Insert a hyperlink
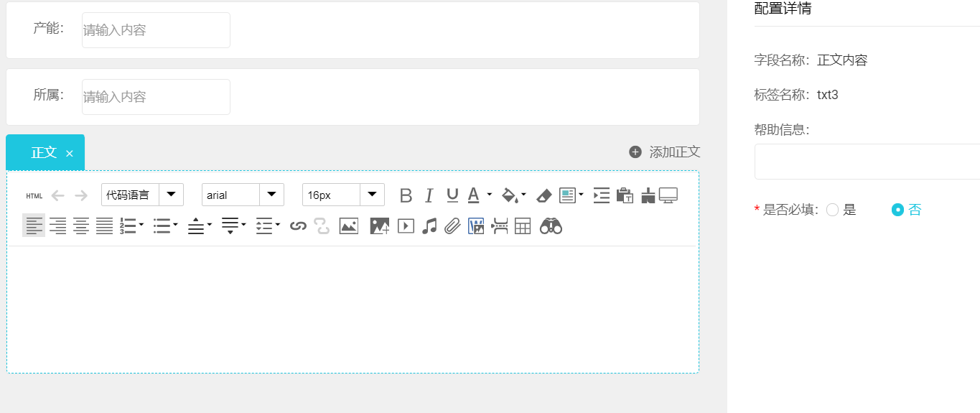The width and height of the screenshot is (980, 413). 298,226
